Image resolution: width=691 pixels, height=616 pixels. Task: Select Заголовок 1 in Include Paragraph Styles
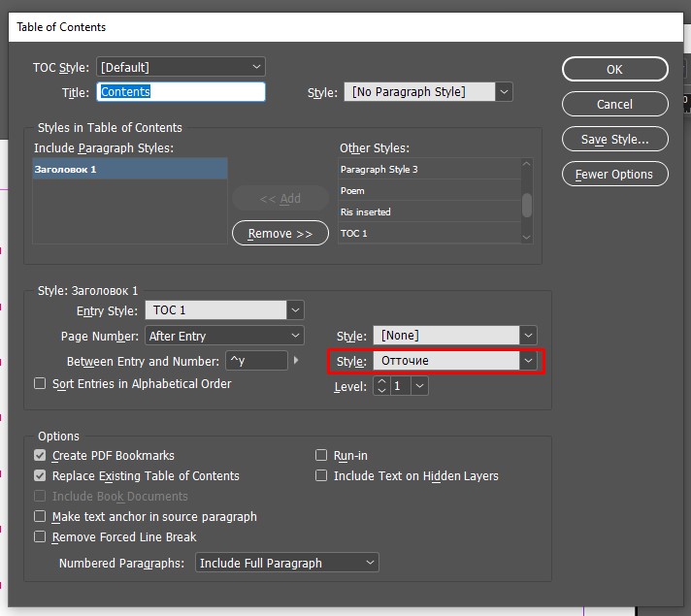[130, 169]
